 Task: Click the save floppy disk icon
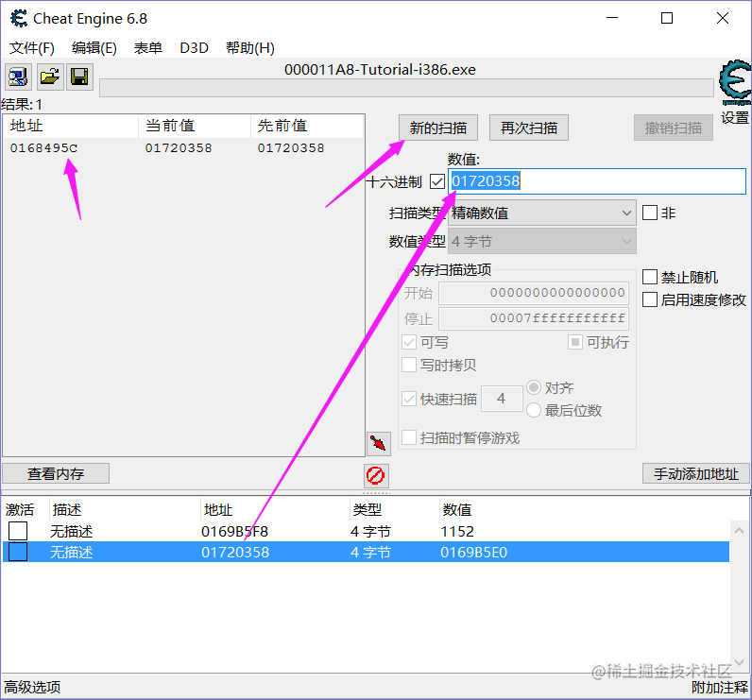click(79, 77)
